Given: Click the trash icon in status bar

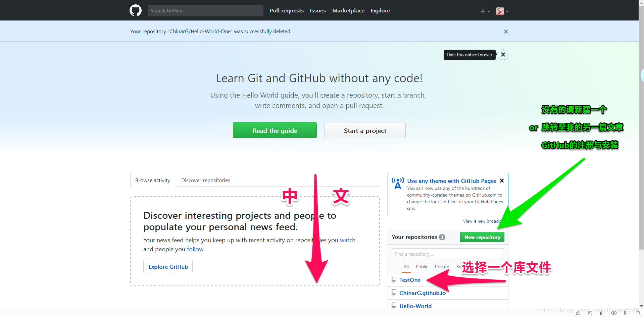Looking at the screenshot, I should click(602, 313).
